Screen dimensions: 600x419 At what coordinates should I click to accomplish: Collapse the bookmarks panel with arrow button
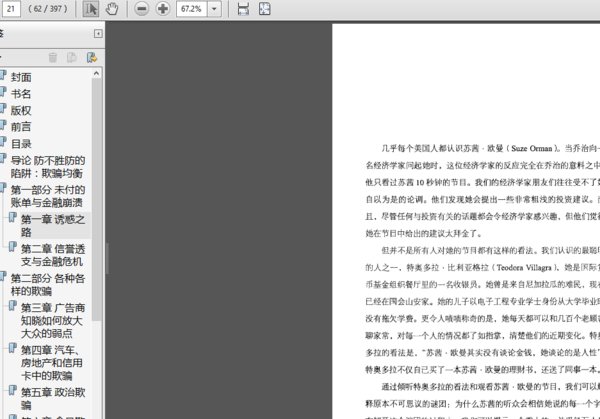(x=98, y=34)
